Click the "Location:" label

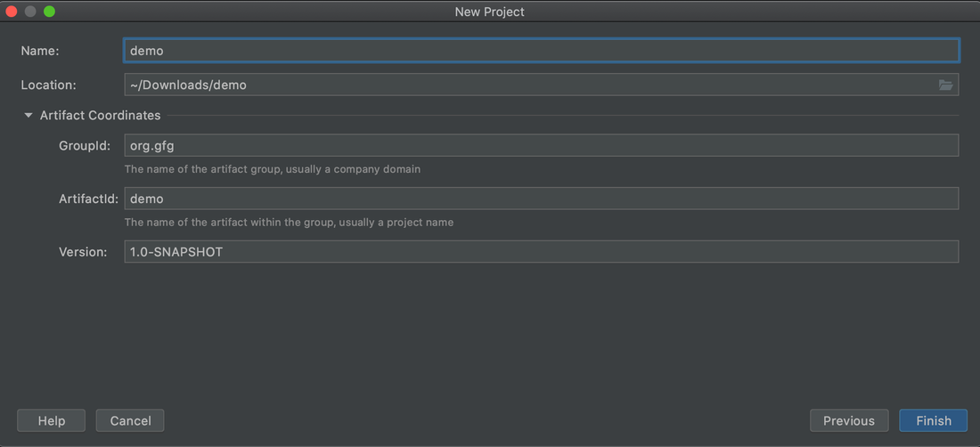point(48,85)
